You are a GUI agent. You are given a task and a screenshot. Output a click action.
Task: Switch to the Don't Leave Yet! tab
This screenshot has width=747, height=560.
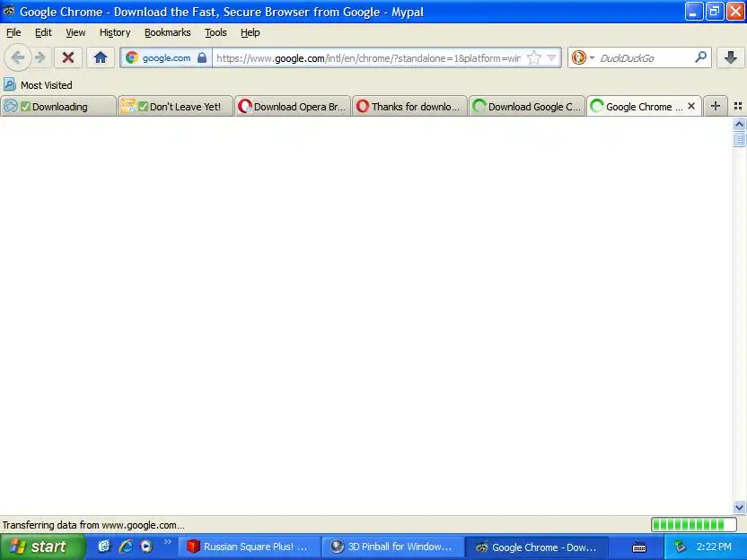point(175,106)
